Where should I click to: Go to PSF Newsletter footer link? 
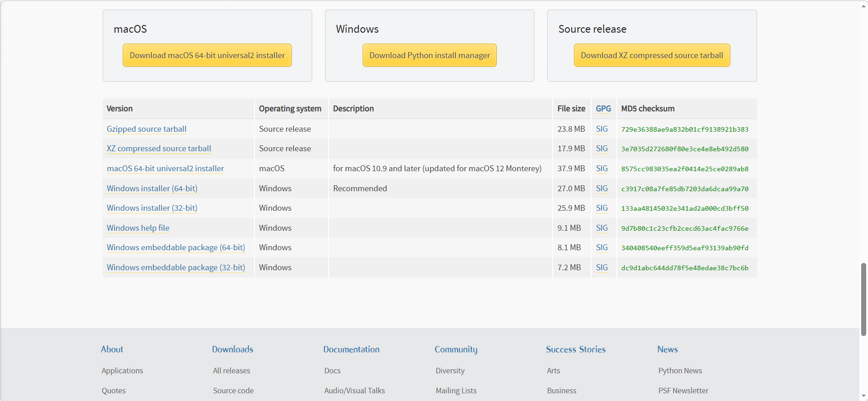pyautogui.click(x=683, y=391)
